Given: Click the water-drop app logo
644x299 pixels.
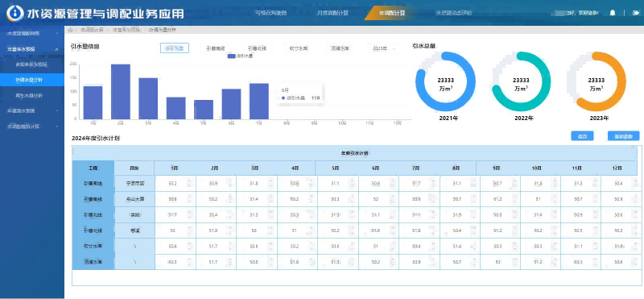Looking at the screenshot, I should click(x=14, y=13).
